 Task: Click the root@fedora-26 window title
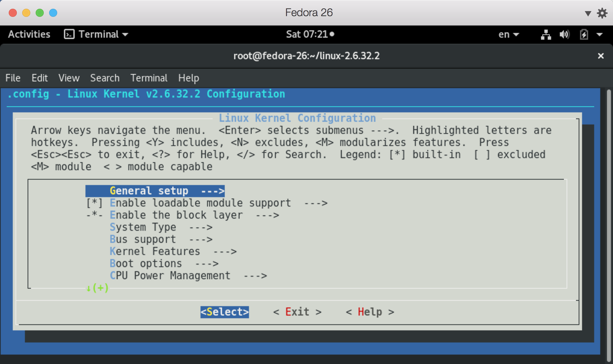coord(306,56)
